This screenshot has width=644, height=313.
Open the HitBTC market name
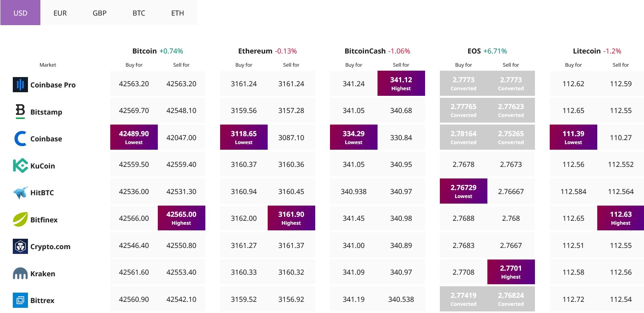[42, 192]
